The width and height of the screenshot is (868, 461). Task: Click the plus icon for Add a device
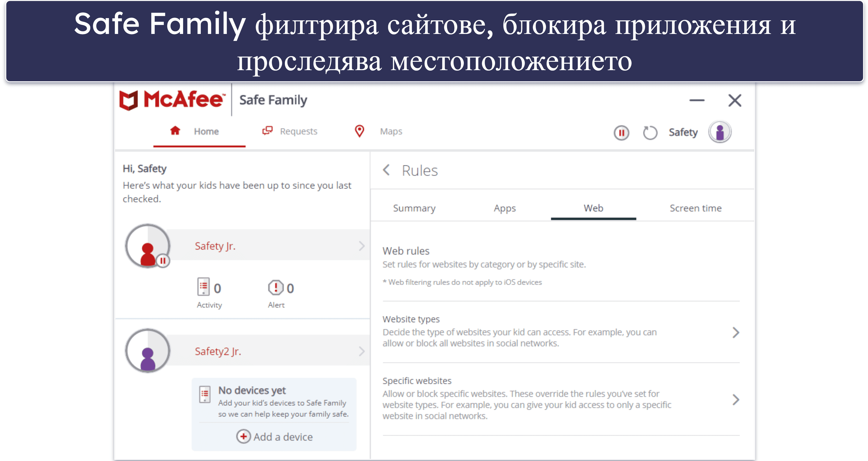243,436
